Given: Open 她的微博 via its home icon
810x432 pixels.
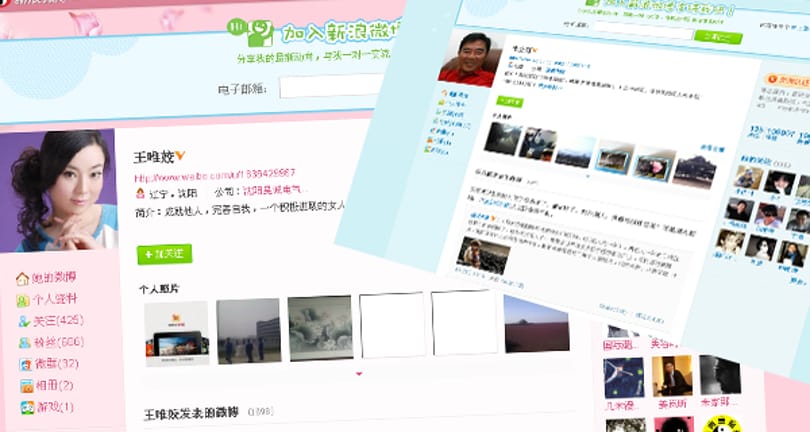Looking at the screenshot, I should pyautogui.click(x=22, y=279).
